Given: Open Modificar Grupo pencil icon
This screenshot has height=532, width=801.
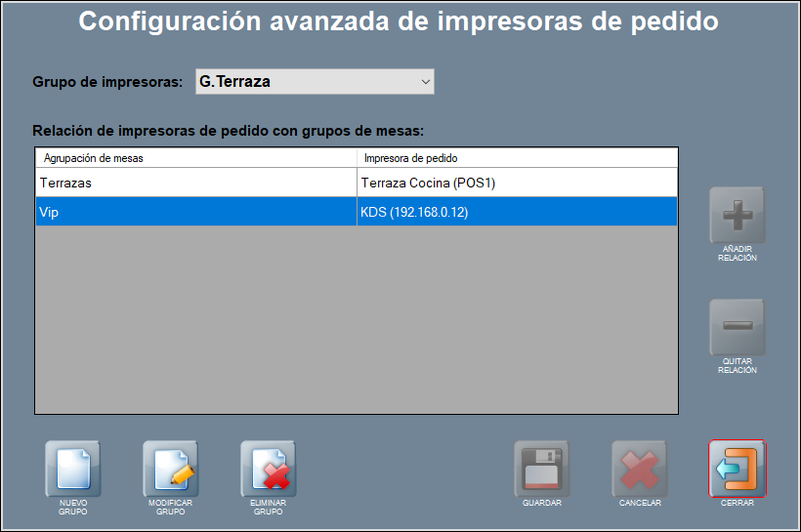Looking at the screenshot, I should 170,469.
